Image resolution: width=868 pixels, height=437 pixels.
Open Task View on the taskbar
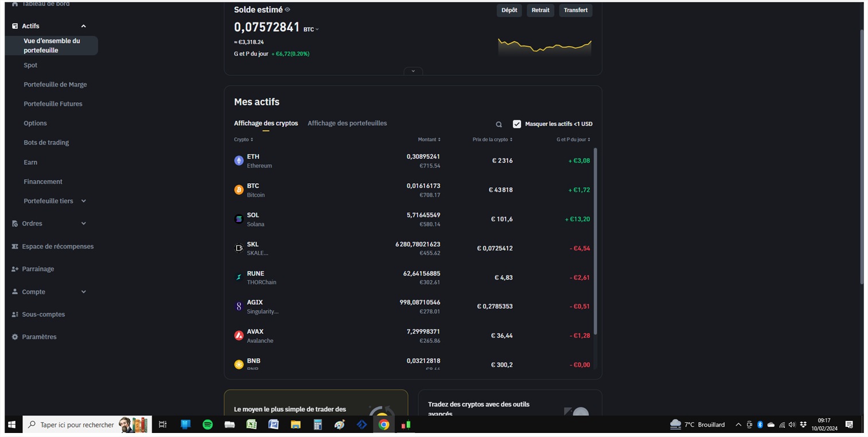point(163,425)
